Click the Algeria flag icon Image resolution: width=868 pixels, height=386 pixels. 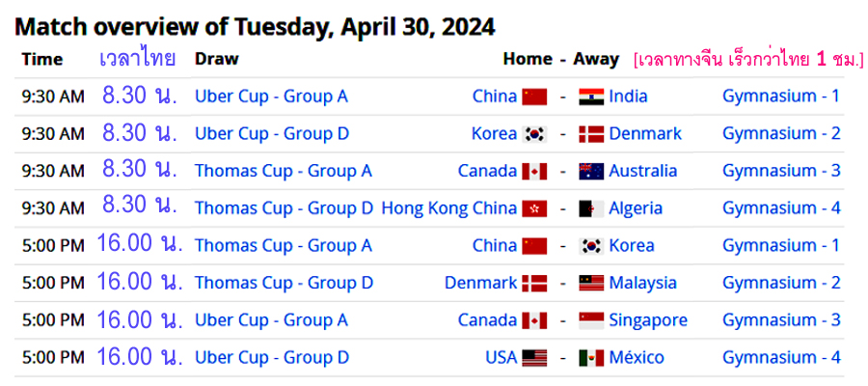click(591, 208)
